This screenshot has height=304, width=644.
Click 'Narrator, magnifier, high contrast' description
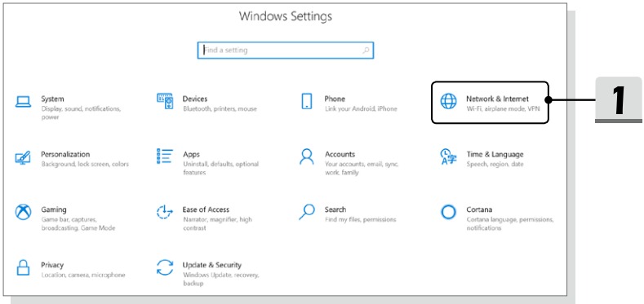click(217, 223)
